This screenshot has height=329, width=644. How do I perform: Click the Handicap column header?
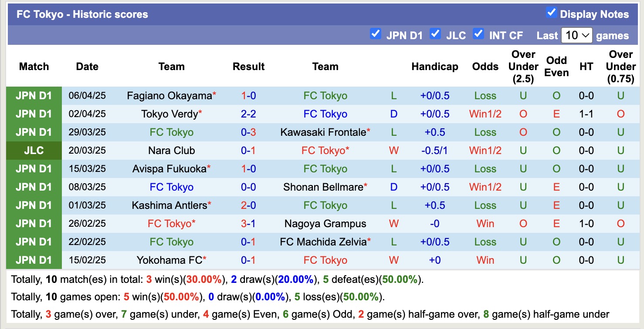click(434, 67)
